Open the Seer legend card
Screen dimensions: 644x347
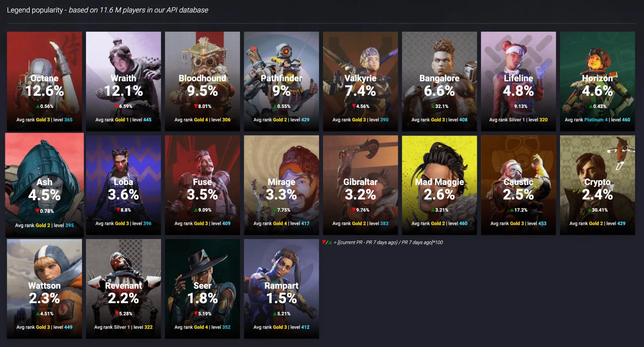tap(202, 289)
